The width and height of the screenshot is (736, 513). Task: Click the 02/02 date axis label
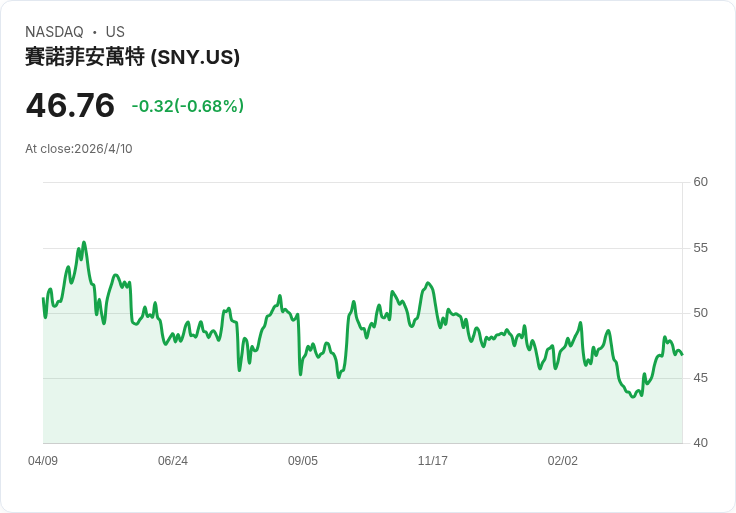(x=563, y=461)
